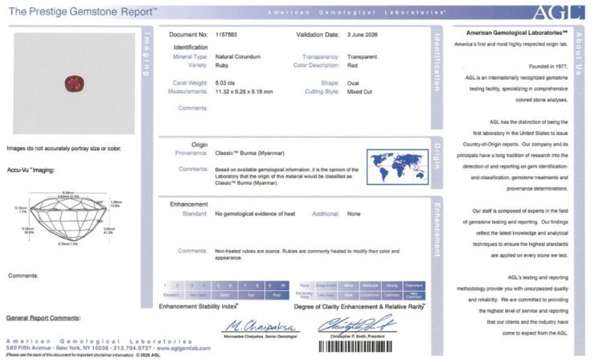Click the Origin comment starting 'Based on available gemological information'
Image resolution: width=595 pixels, height=364 pixels.
286,176
